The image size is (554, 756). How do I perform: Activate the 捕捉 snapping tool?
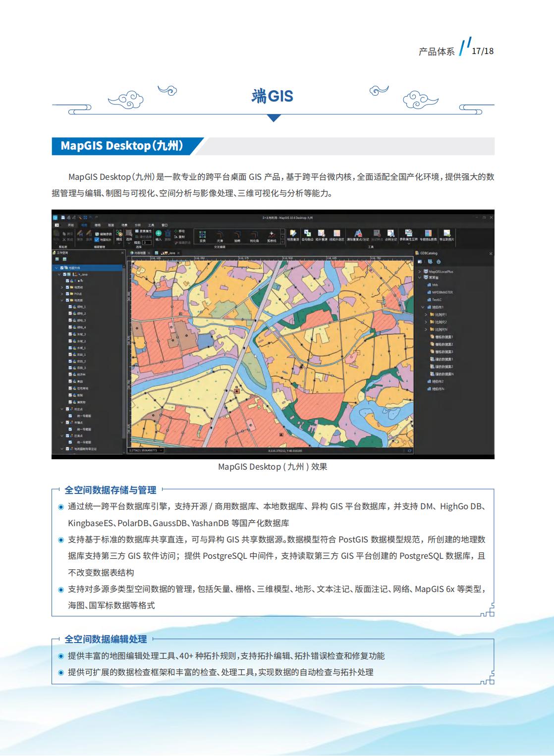[119, 235]
